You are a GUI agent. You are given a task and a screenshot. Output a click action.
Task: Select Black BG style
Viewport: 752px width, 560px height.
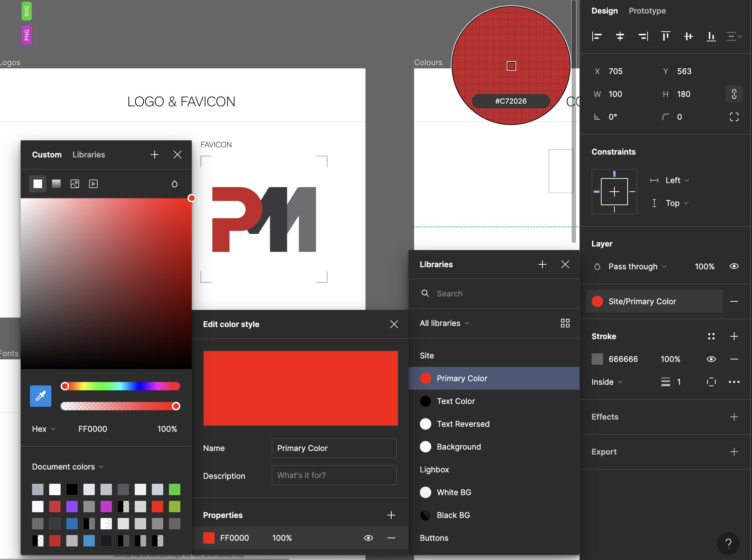click(494, 515)
